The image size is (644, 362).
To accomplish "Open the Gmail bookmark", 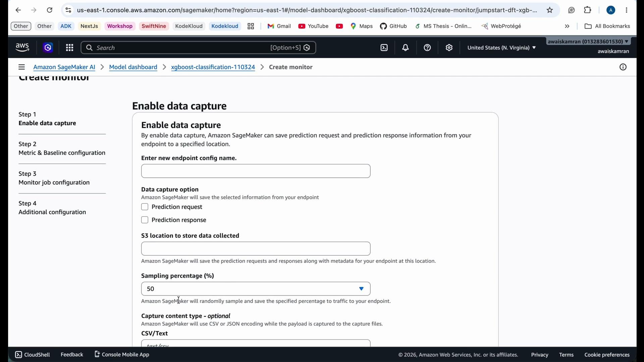I will coord(279,26).
